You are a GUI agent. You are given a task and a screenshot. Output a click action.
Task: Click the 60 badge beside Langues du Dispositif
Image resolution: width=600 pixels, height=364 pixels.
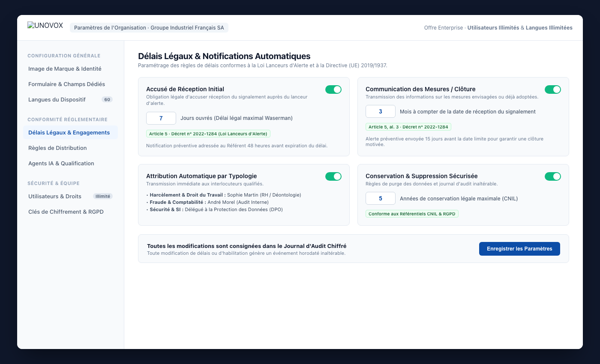(107, 100)
